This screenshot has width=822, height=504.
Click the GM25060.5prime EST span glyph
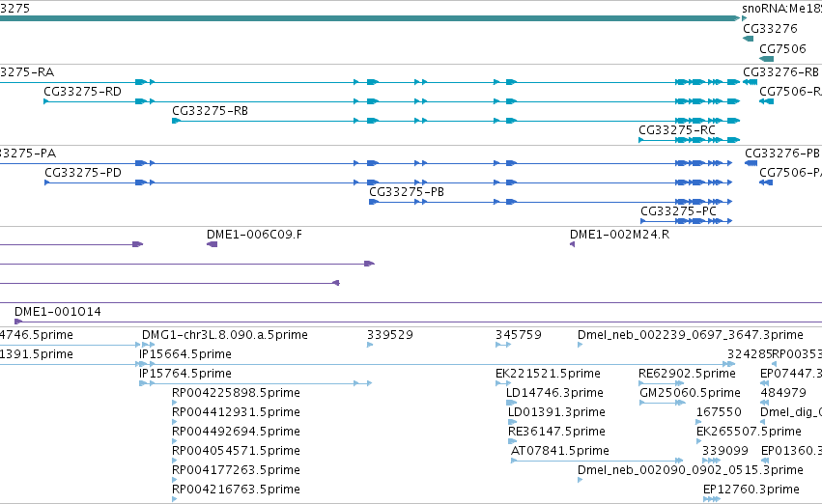662,403
